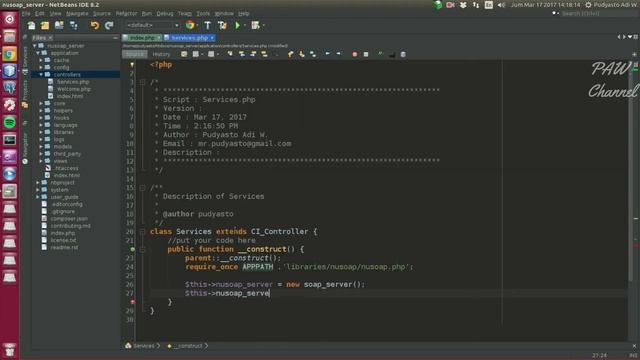Toggle code fold on Description docblock at line 15
The image size is (640, 360).
click(x=142, y=188)
